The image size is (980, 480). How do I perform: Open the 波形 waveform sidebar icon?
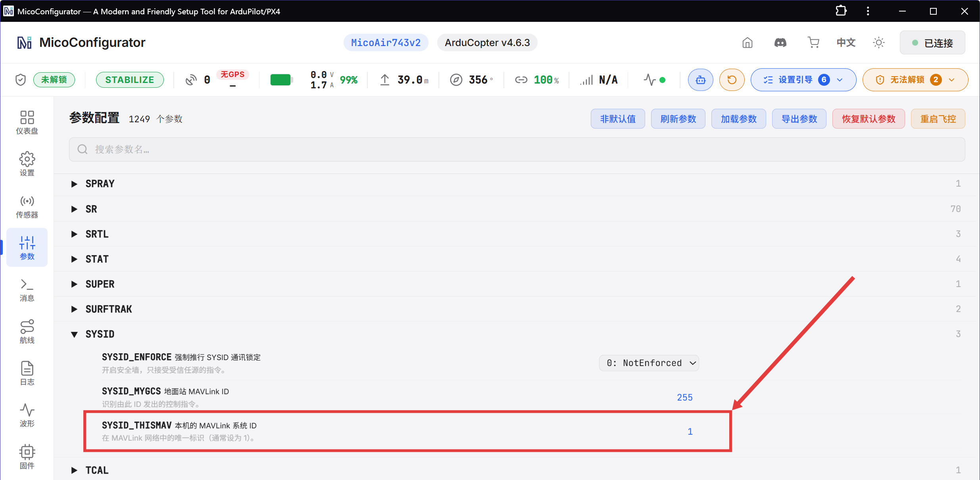click(x=27, y=415)
